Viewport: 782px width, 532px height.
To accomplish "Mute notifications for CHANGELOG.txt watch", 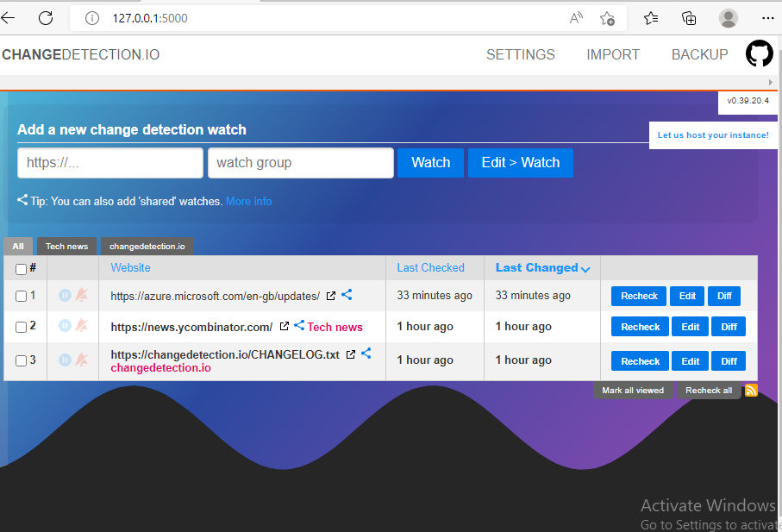I will [81, 360].
